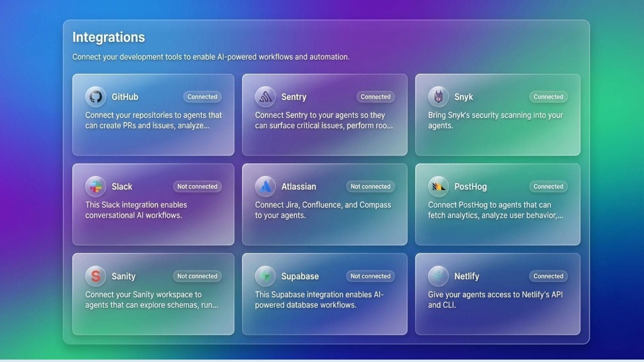
Task: Click the Not connected badge on Supabase
Action: coord(370,276)
